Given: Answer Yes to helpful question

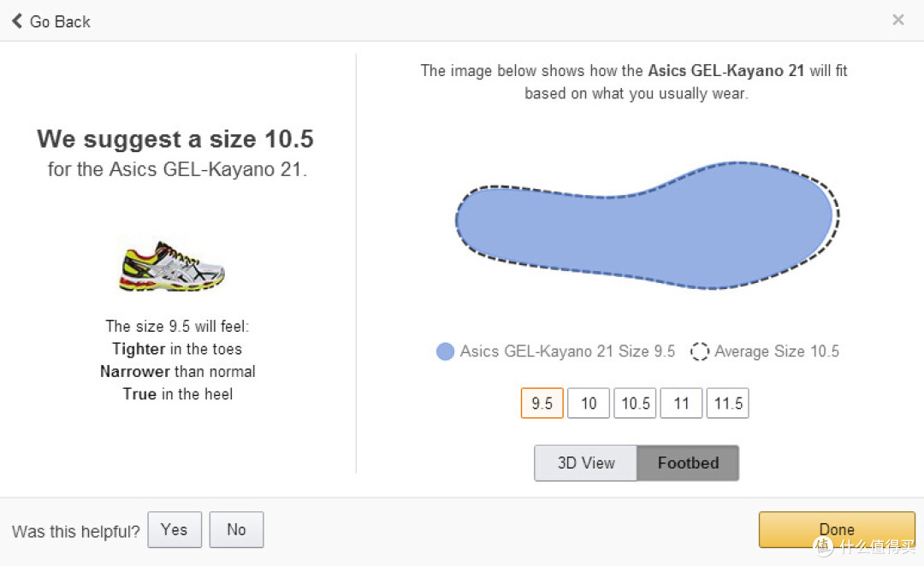Looking at the screenshot, I should (175, 530).
